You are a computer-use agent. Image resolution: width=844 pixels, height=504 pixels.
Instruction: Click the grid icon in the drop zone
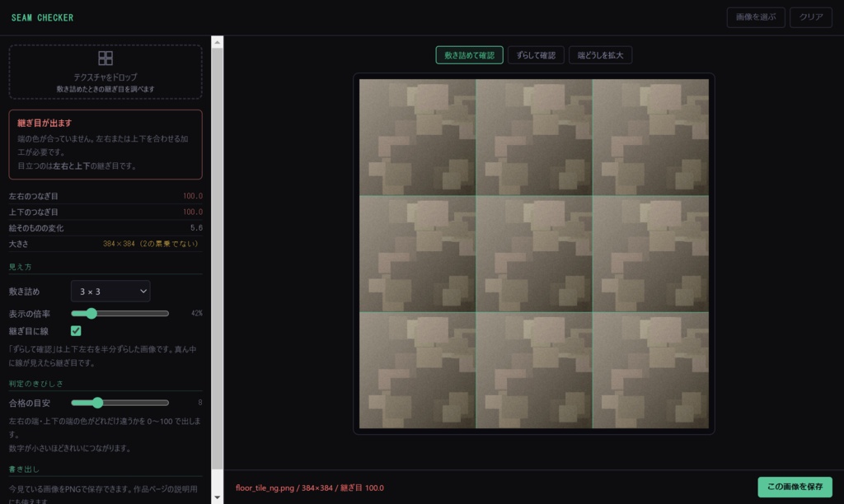(105, 58)
